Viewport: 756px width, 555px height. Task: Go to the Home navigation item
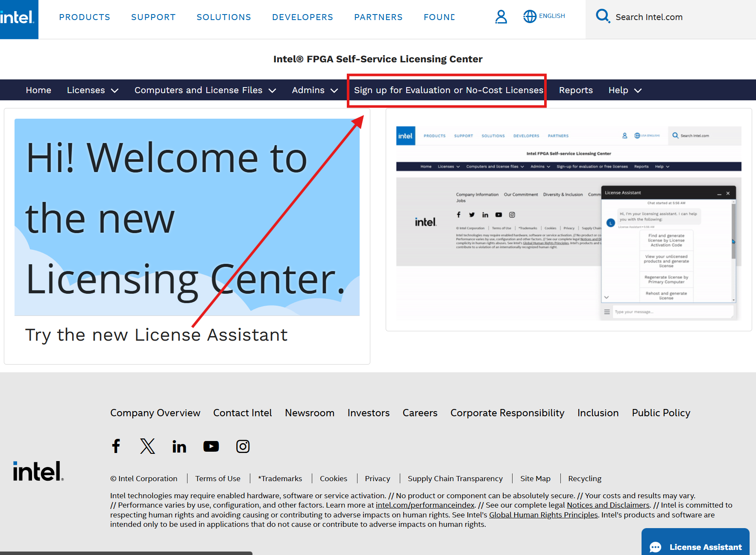point(38,90)
